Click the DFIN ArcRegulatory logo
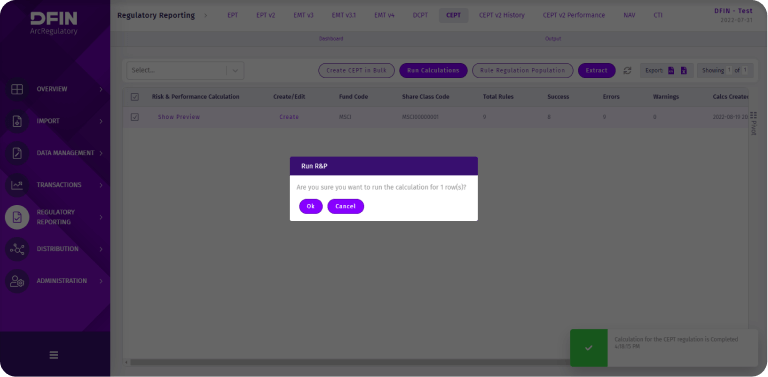The width and height of the screenshot is (768, 377). tap(54, 23)
